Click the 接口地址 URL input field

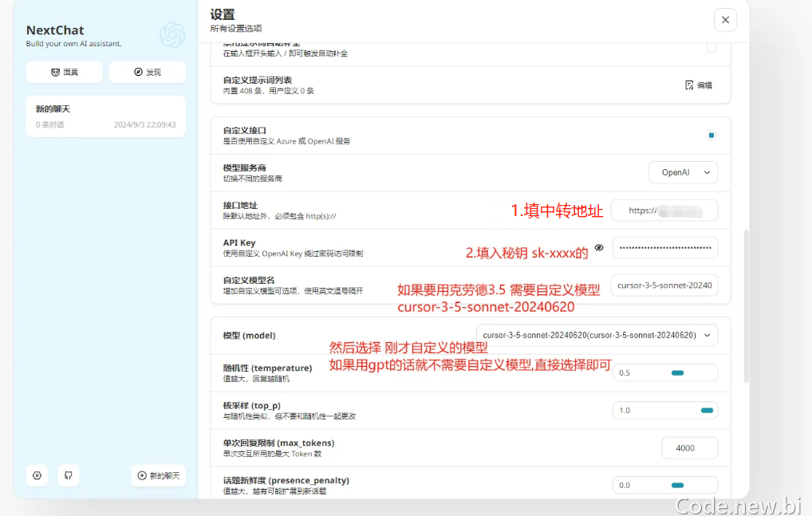(x=664, y=210)
